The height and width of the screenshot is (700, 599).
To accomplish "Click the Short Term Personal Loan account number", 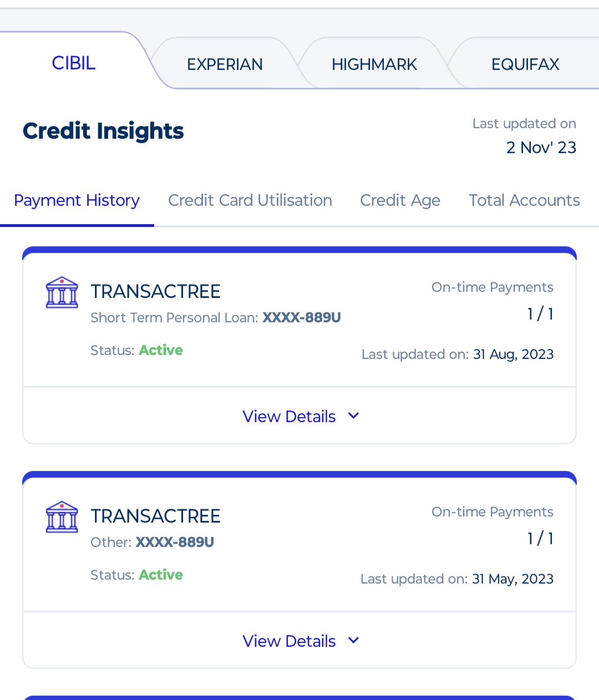I will tap(301, 318).
